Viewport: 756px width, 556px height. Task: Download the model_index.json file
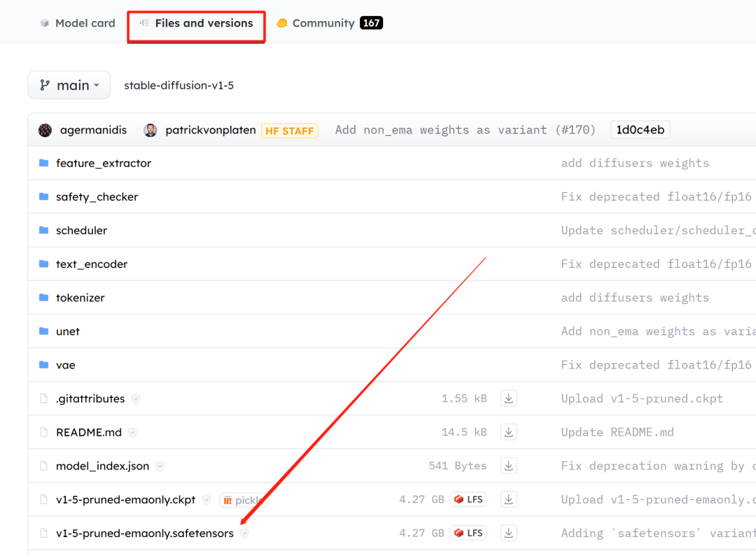(x=509, y=466)
